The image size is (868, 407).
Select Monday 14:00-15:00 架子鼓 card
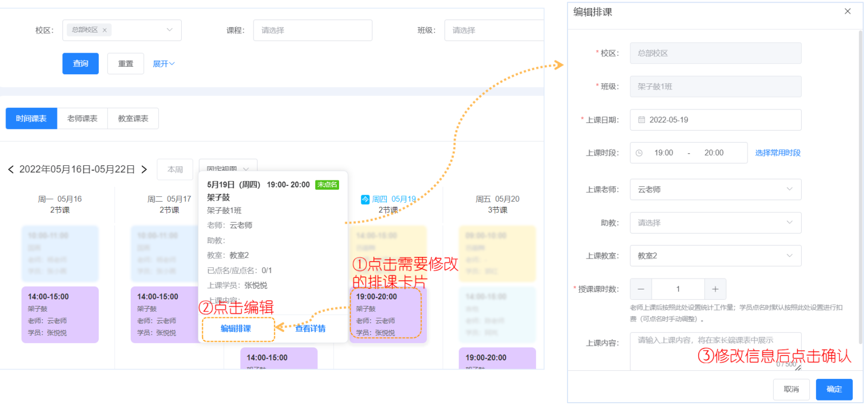(60, 314)
